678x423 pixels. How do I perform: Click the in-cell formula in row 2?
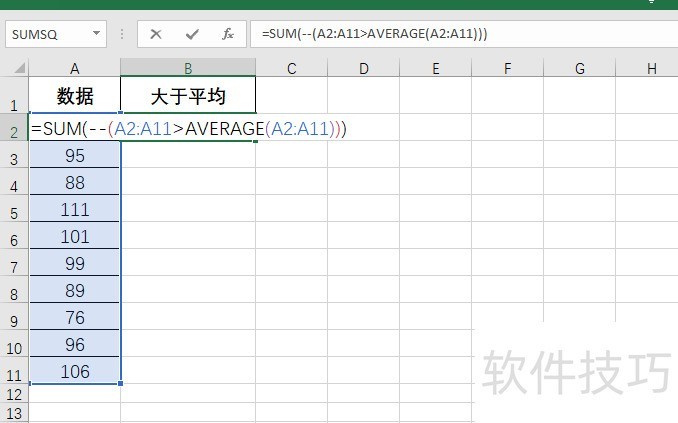pos(189,128)
